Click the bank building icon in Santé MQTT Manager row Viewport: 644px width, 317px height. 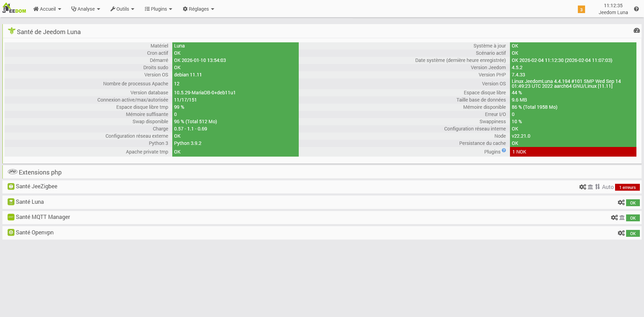[622, 218]
